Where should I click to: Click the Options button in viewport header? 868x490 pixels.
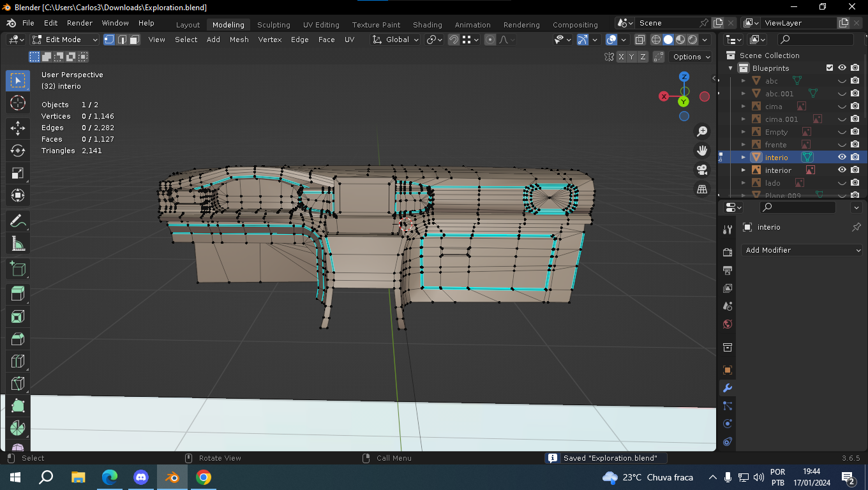point(691,57)
